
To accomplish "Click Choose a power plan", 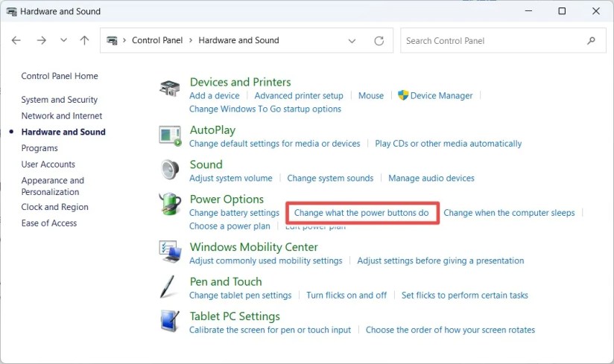I will [x=230, y=226].
